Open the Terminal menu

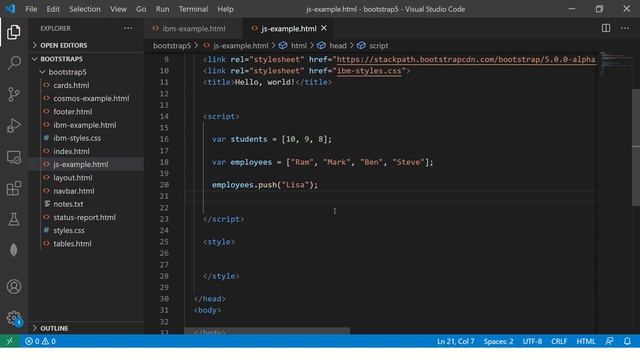click(x=193, y=9)
